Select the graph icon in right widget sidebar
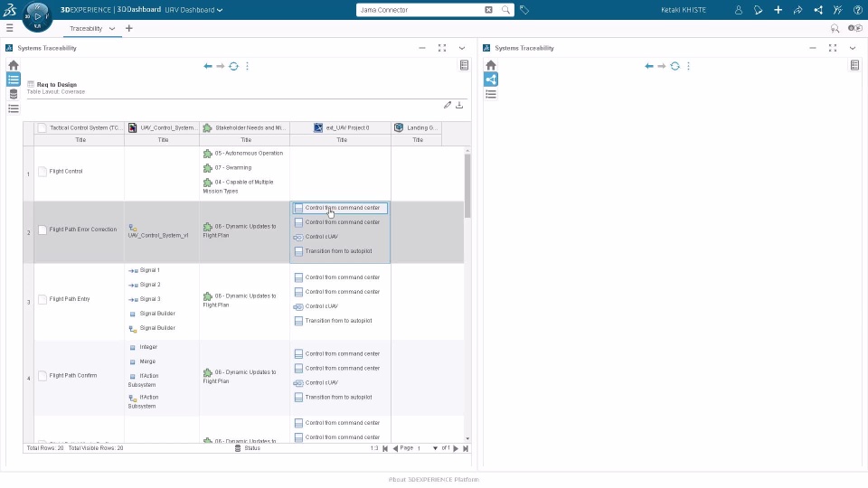Viewport: 868px width, 488px height. pyautogui.click(x=490, y=80)
